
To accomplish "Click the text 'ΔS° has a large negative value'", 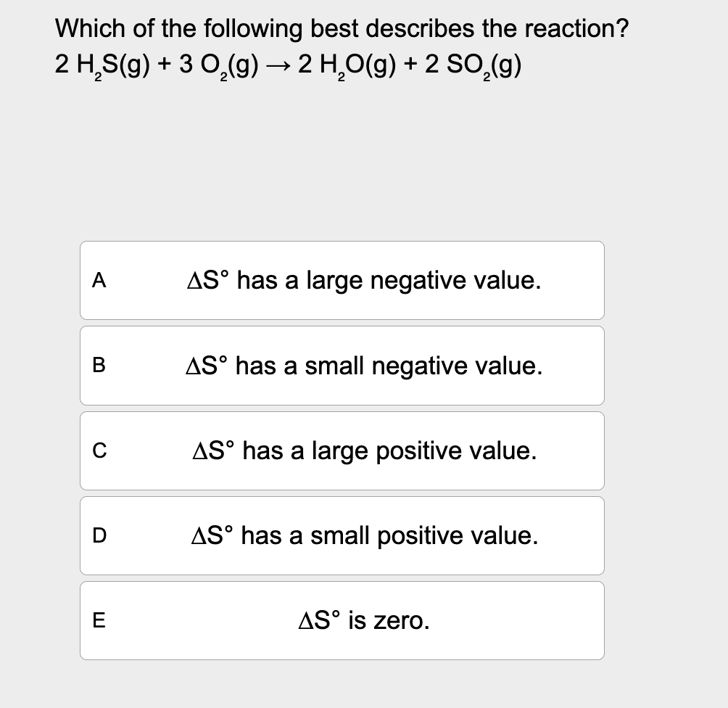I will (364, 280).
